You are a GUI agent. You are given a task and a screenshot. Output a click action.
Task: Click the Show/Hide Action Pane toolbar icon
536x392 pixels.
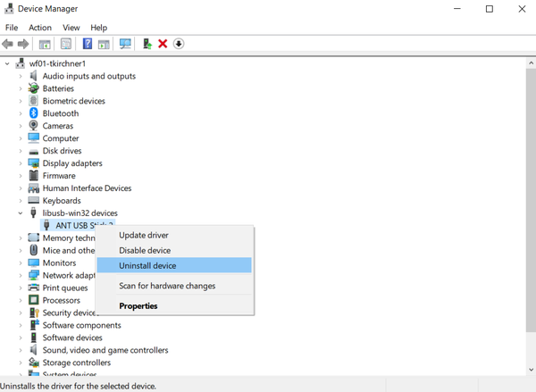[104, 44]
